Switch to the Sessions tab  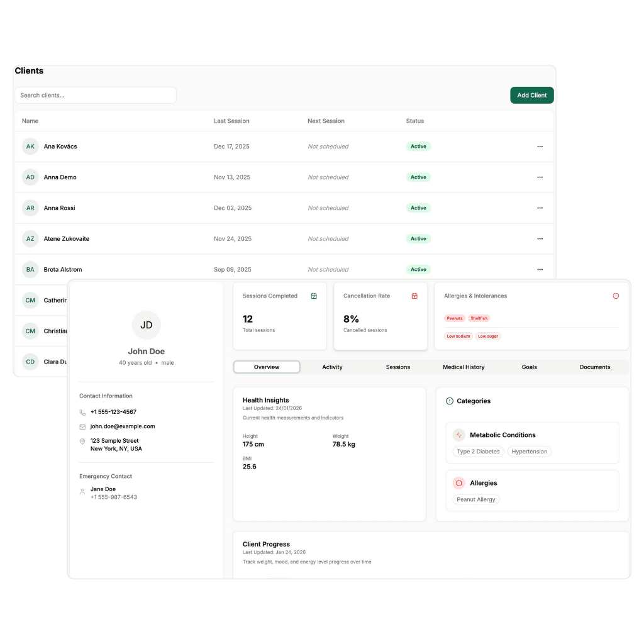pos(397,367)
